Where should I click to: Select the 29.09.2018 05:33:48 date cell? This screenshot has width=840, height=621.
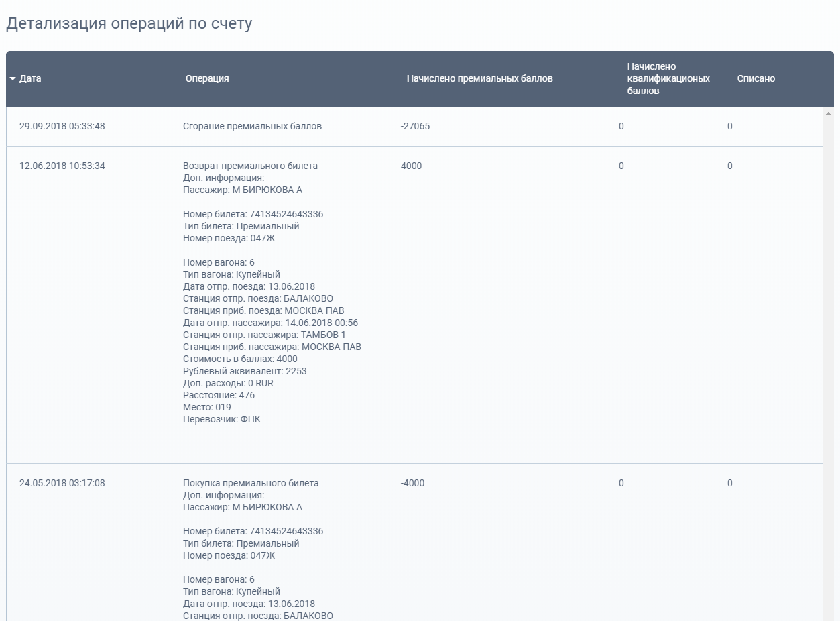[62, 126]
